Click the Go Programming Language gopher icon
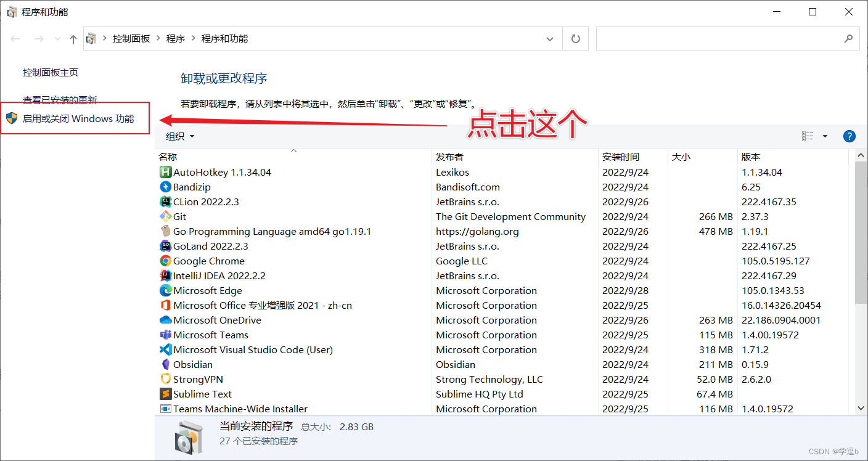868x461 pixels. tap(165, 232)
